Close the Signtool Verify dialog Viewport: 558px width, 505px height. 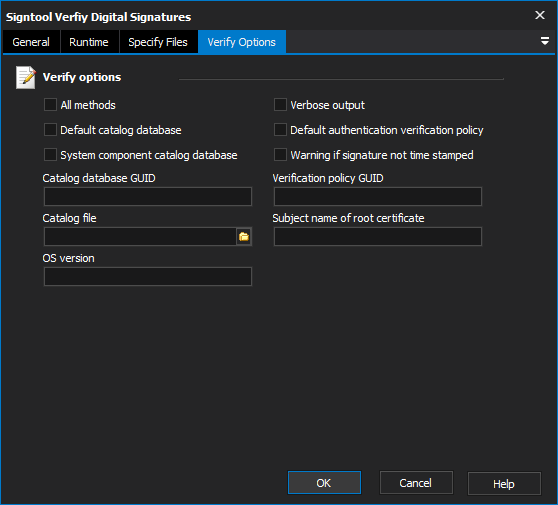540,15
